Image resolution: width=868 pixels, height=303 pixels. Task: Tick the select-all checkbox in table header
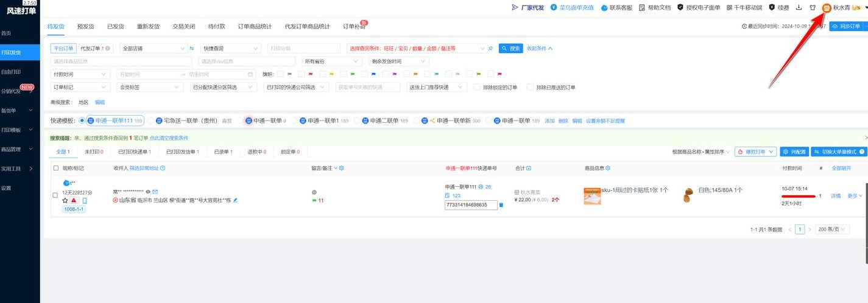56,168
